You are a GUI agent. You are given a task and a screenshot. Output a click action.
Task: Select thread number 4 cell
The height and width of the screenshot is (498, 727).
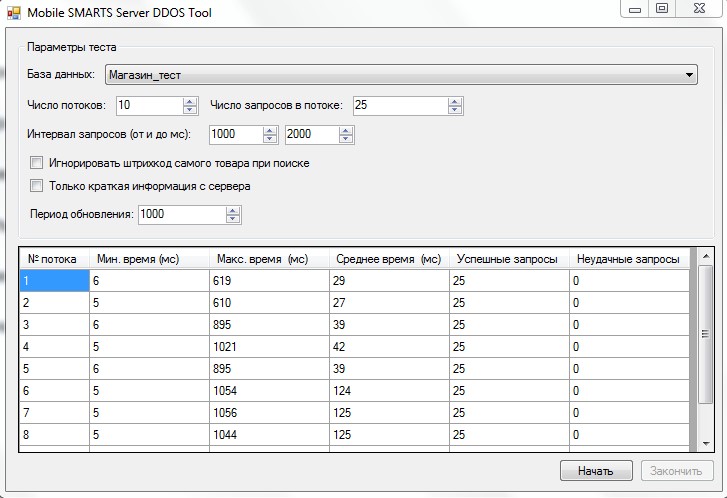tap(54, 346)
